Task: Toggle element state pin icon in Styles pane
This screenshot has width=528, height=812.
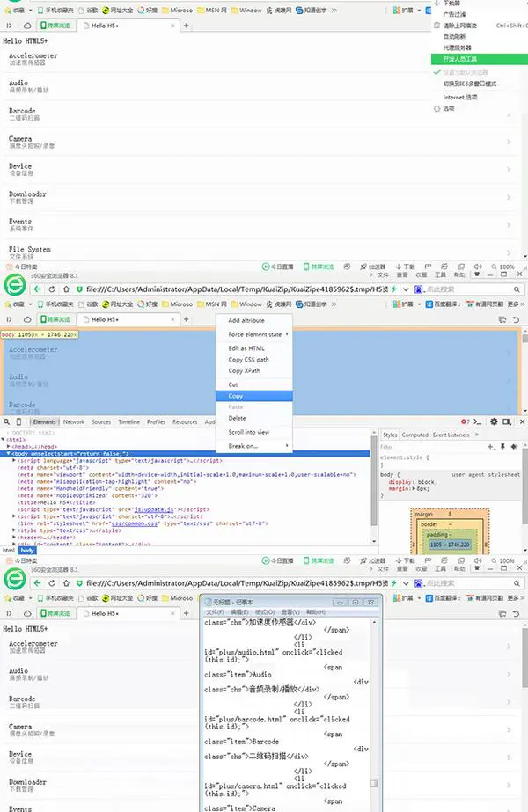Action: point(502,447)
